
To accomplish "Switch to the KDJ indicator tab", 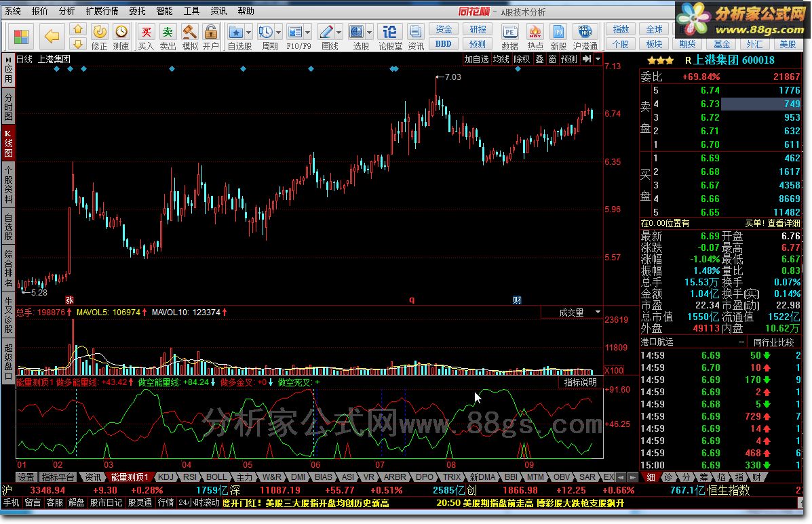I will pyautogui.click(x=166, y=477).
